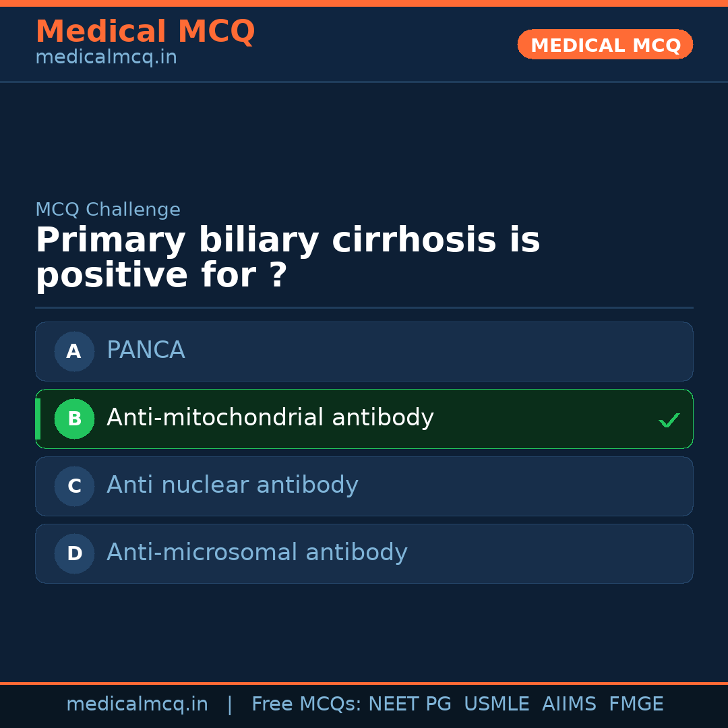The width and height of the screenshot is (728, 728).
Task: Open medicalmcq.in link in the footer
Action: (x=137, y=704)
